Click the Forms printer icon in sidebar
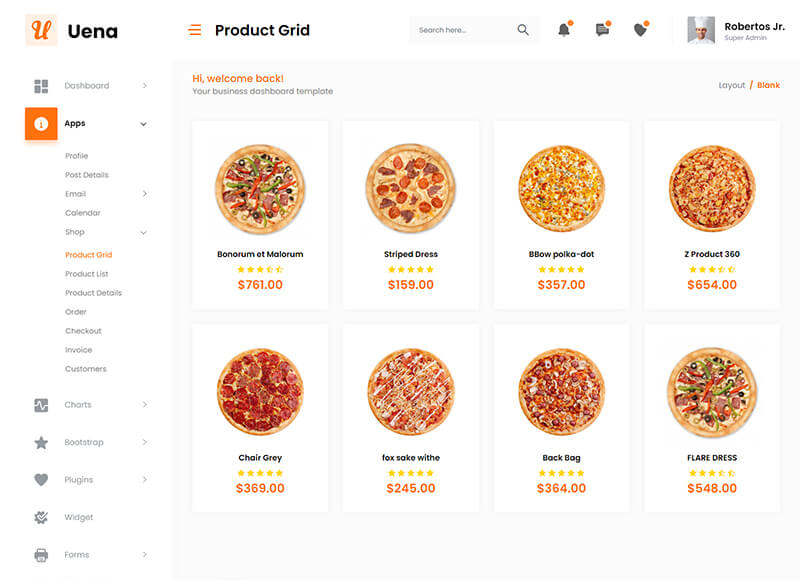The image size is (800, 580). (41, 555)
